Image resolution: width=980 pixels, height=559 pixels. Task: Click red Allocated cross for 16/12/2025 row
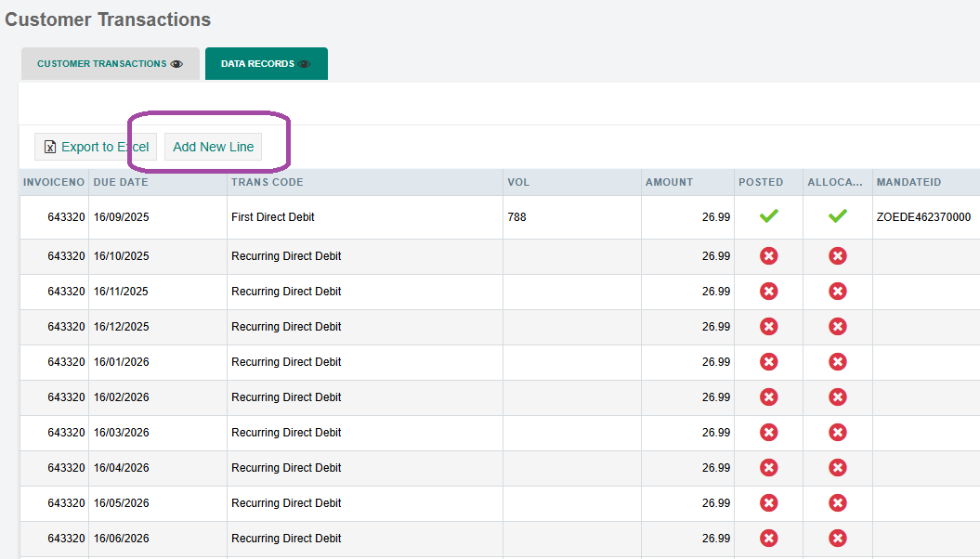pos(837,327)
